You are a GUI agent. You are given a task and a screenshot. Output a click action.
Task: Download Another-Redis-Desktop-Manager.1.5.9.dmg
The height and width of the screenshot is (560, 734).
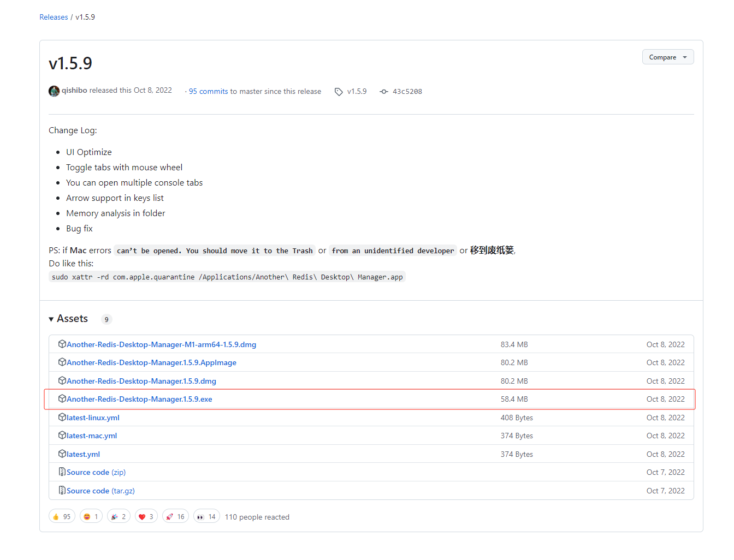pos(141,381)
